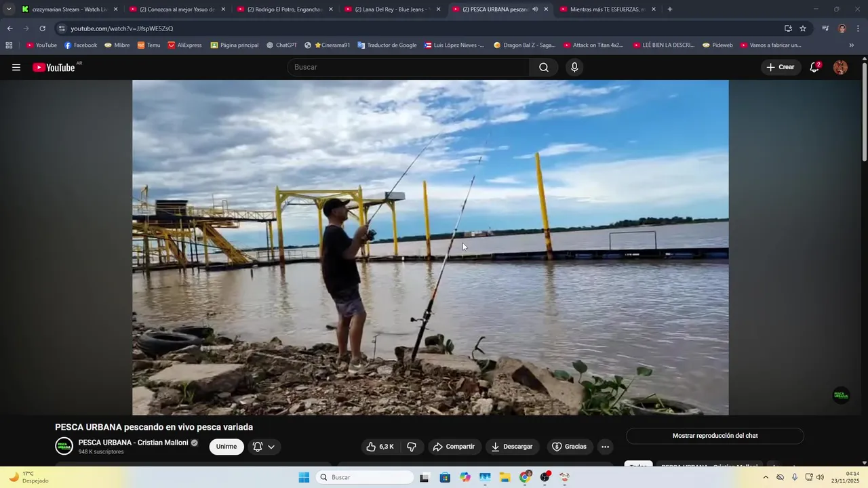Open PESCA URBANA channel avatar
This screenshot has height=488, width=868.
click(64, 446)
